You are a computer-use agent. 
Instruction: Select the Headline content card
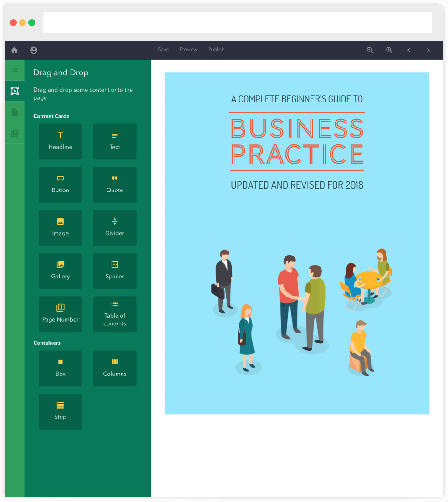[x=61, y=142]
